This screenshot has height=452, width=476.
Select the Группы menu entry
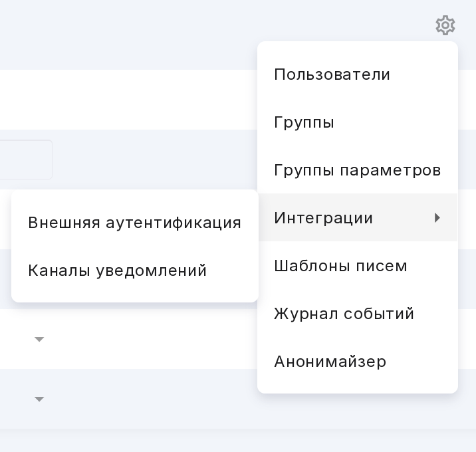(357, 122)
